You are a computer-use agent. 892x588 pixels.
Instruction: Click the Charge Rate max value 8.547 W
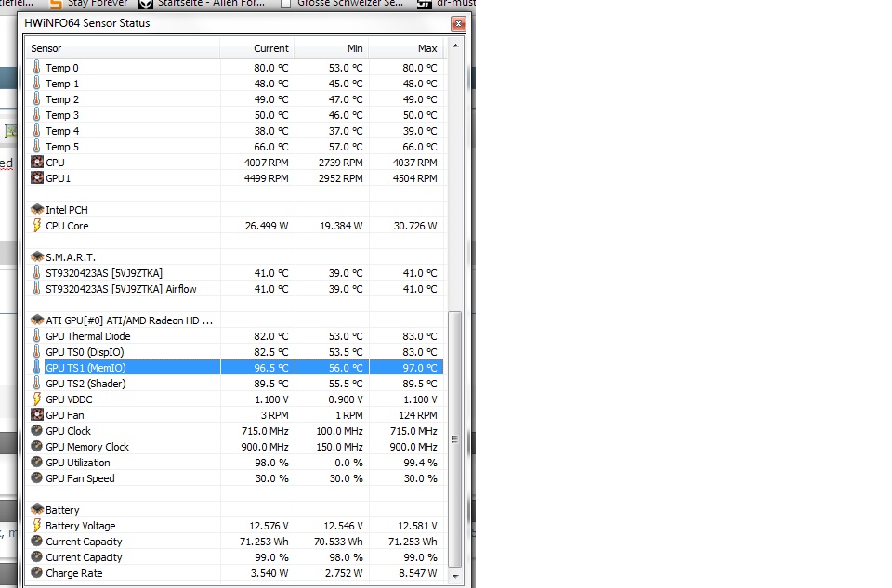pyautogui.click(x=418, y=573)
